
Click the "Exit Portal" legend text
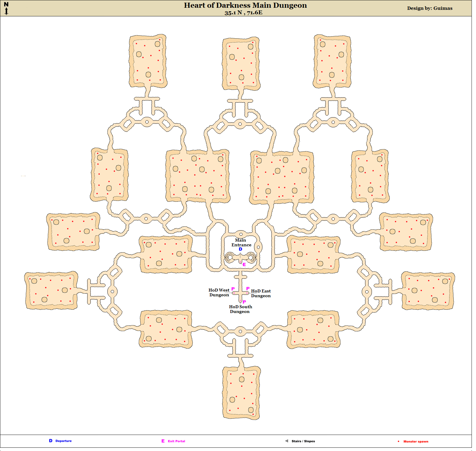pos(176,441)
